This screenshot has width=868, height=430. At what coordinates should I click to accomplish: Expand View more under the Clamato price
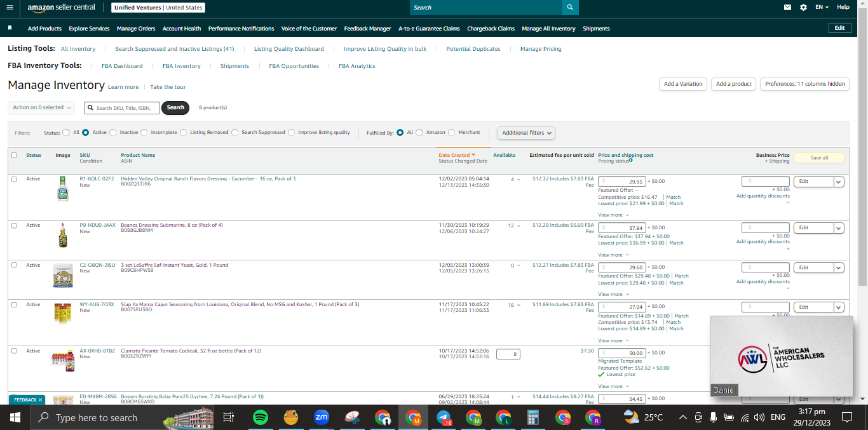613,386
